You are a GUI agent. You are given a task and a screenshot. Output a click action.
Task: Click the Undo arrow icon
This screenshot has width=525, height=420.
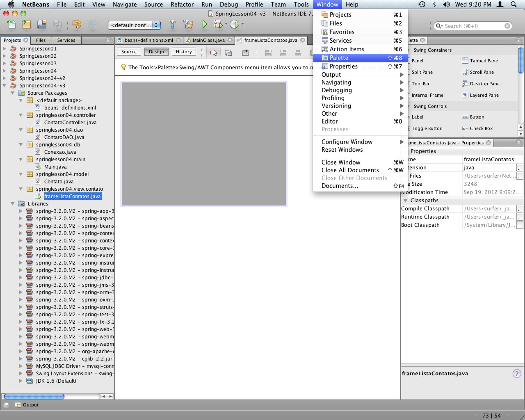pos(77,25)
